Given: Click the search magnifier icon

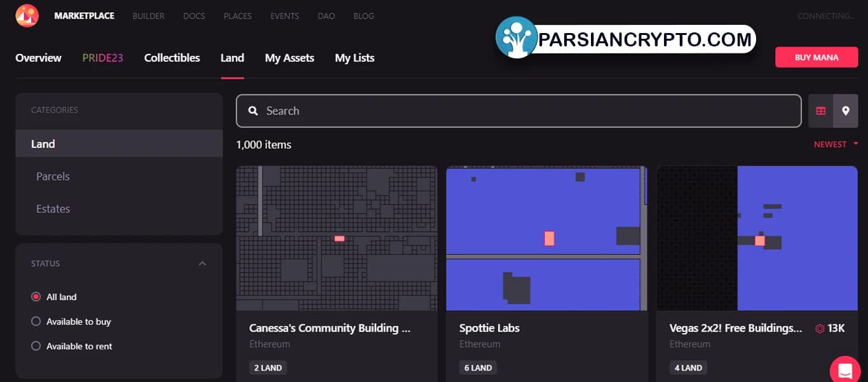Looking at the screenshot, I should [253, 111].
